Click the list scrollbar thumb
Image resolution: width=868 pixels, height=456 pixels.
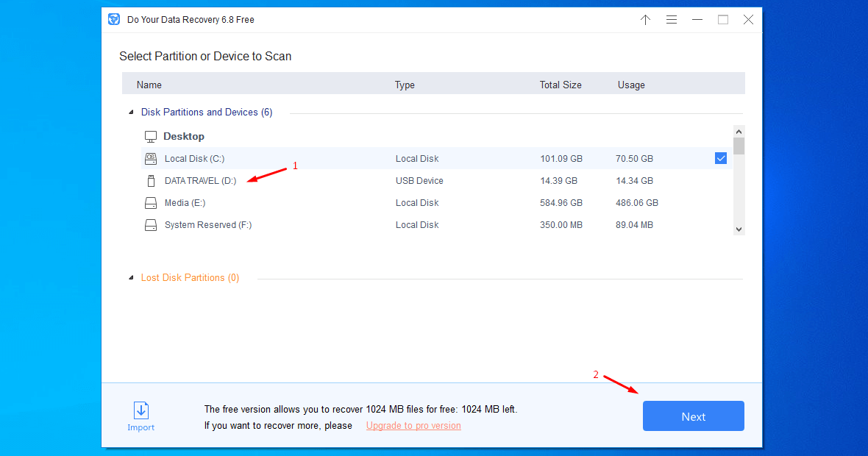[739, 146]
